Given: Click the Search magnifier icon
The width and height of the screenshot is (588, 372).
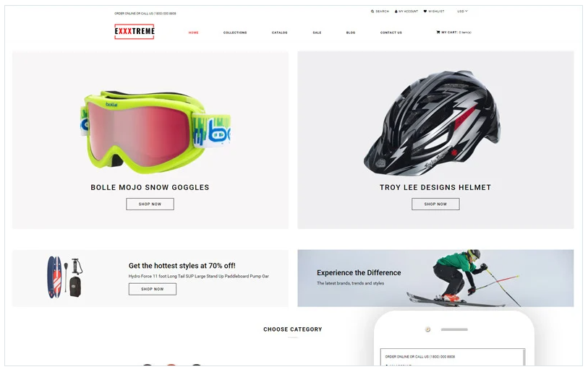Looking at the screenshot, I should point(372,12).
